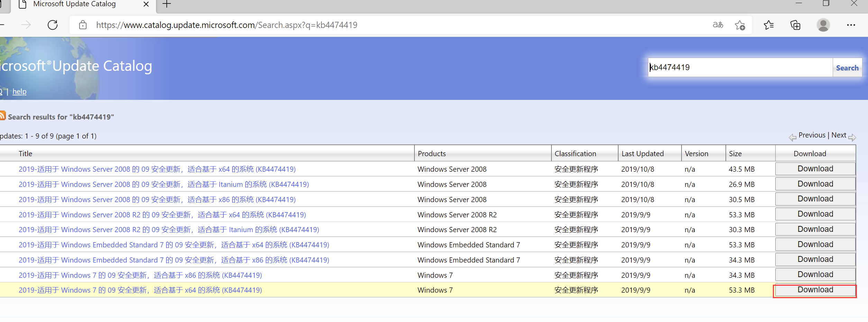Open a new tab with the plus button
868x322 pixels.
click(x=167, y=4)
